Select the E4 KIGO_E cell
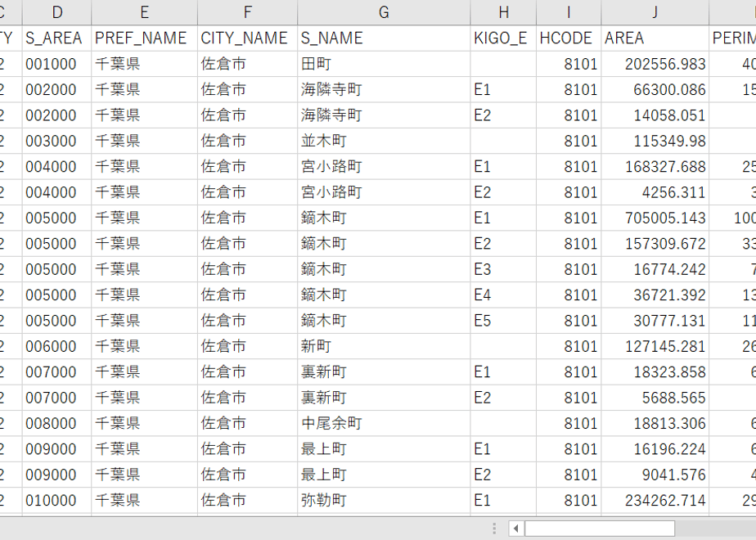The image size is (756, 540). (503, 295)
